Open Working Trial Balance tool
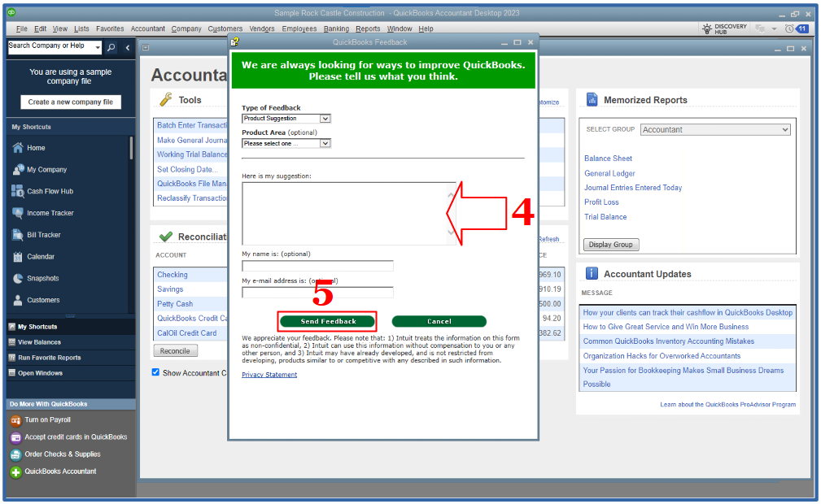This screenshot has height=504, width=821. click(x=192, y=154)
